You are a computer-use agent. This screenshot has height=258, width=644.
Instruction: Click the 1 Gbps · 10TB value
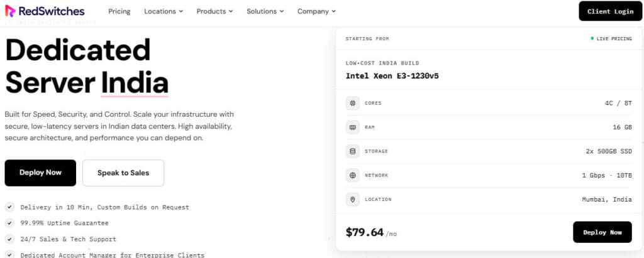coord(607,176)
